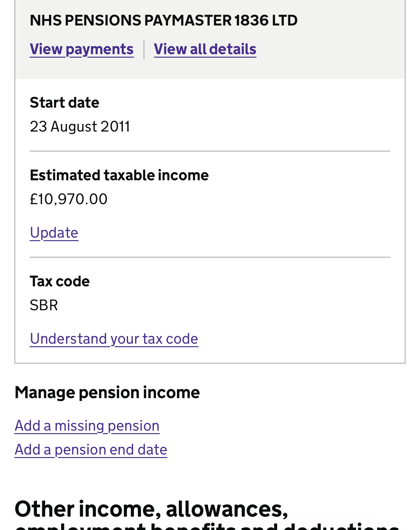Click the vertical divider beside View payments
This screenshot has height=530, width=420.
(144, 49)
